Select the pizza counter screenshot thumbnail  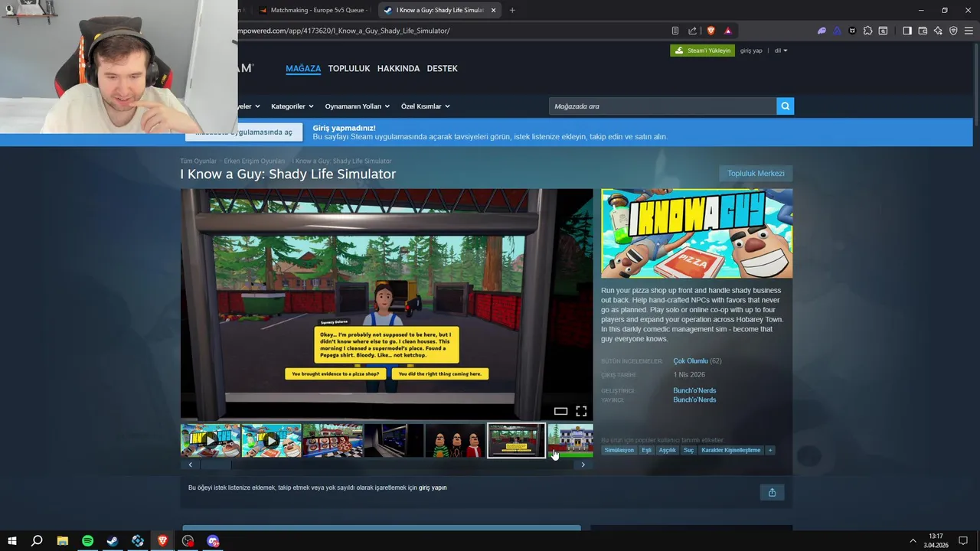tap(333, 441)
